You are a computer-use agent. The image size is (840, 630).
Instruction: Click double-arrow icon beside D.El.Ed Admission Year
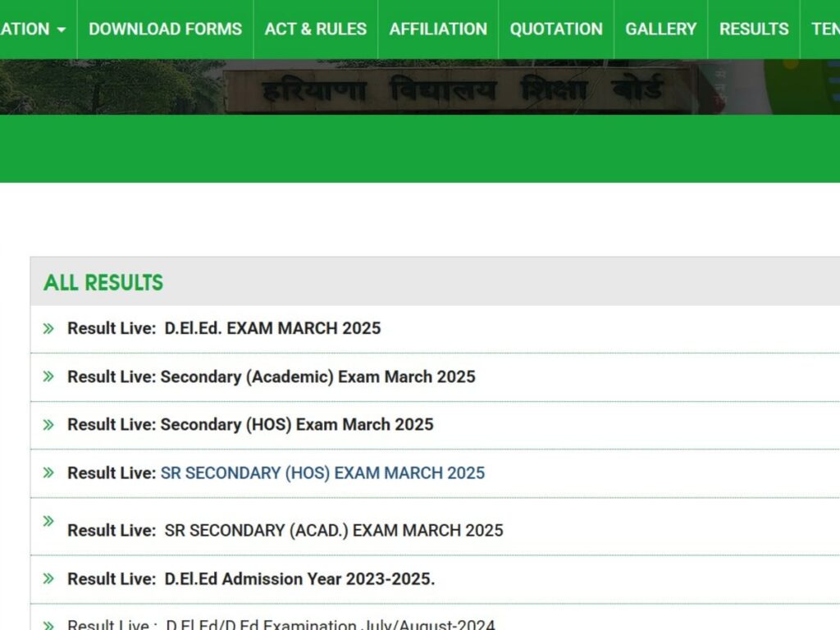[x=48, y=578]
